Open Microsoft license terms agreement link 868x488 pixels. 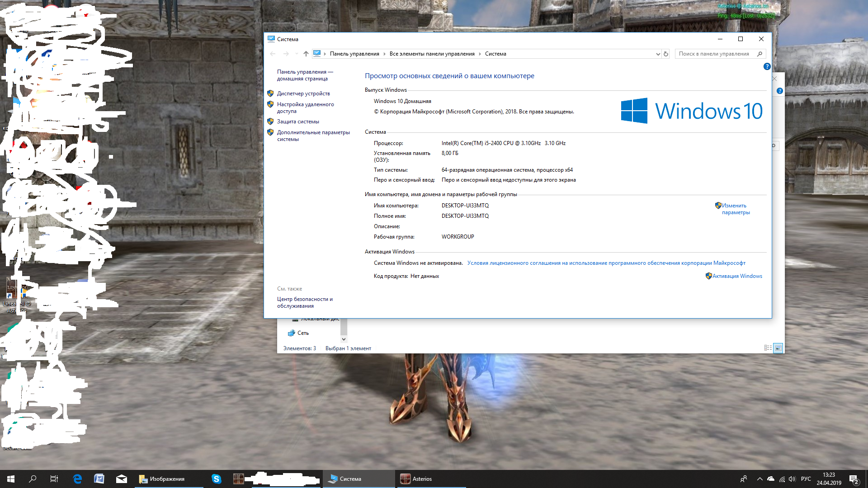(606, 263)
